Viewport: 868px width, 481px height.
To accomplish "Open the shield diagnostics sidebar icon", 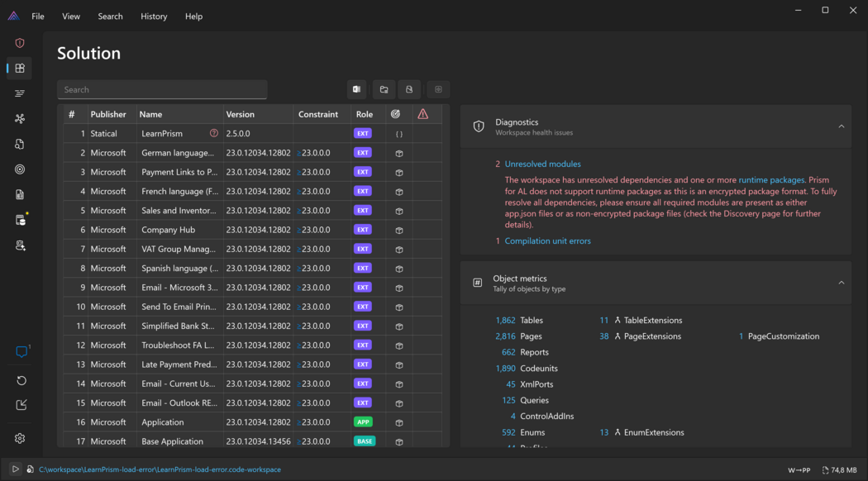I will pos(20,43).
